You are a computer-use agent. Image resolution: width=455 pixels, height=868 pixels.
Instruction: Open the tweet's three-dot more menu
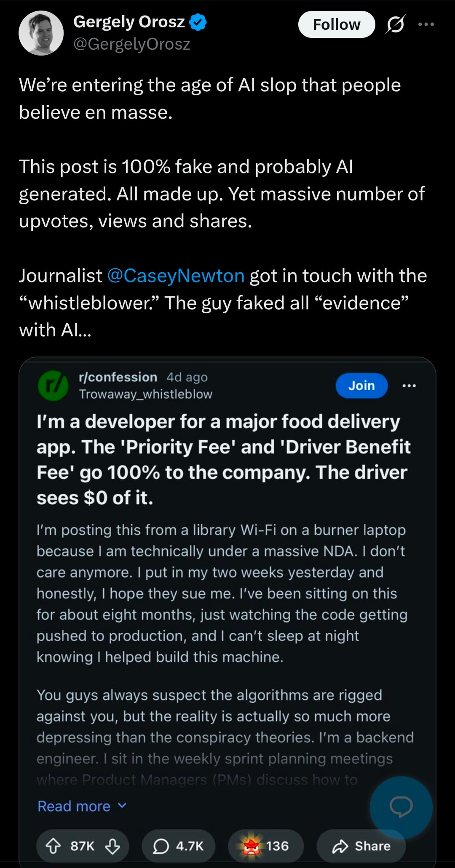426,24
